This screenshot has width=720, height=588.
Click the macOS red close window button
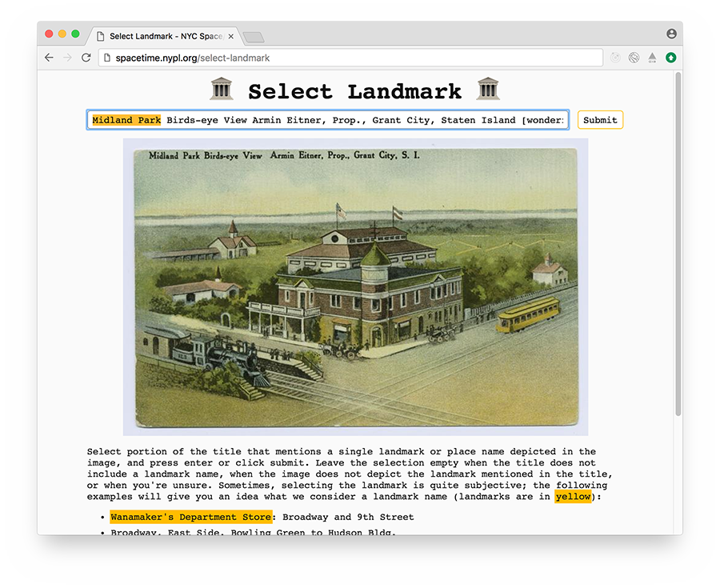tap(49, 34)
